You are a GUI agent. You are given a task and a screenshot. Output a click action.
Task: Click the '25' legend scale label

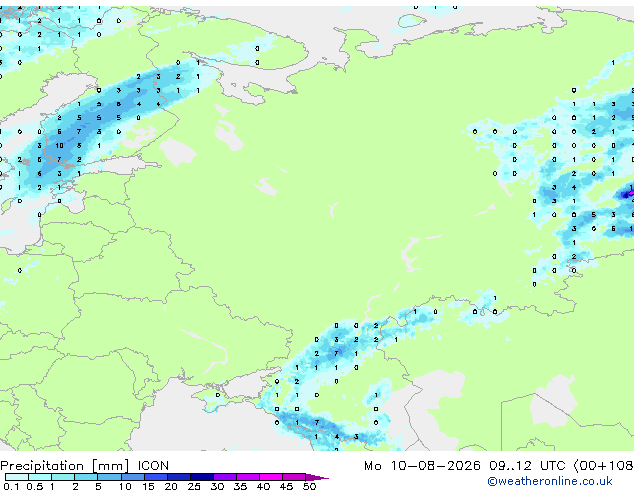click(x=194, y=486)
